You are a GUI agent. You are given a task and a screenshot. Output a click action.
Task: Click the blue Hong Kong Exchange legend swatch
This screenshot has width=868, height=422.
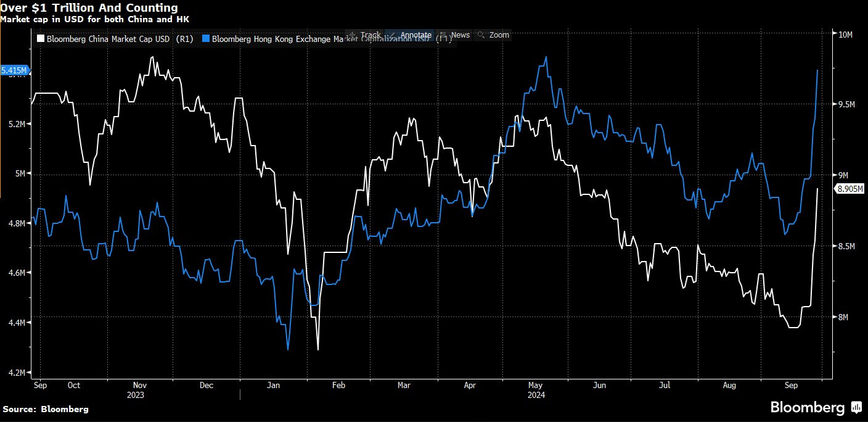[205, 38]
